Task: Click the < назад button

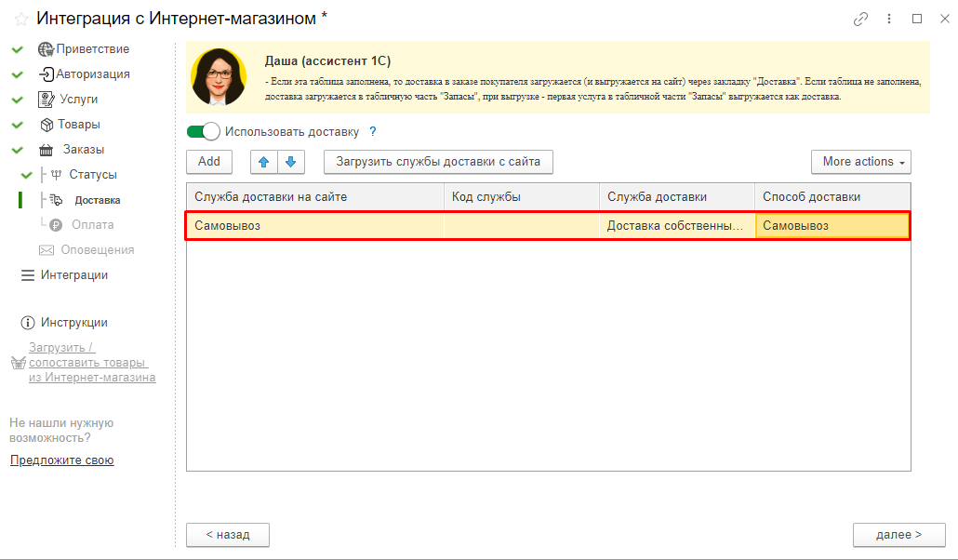Action: [228, 535]
